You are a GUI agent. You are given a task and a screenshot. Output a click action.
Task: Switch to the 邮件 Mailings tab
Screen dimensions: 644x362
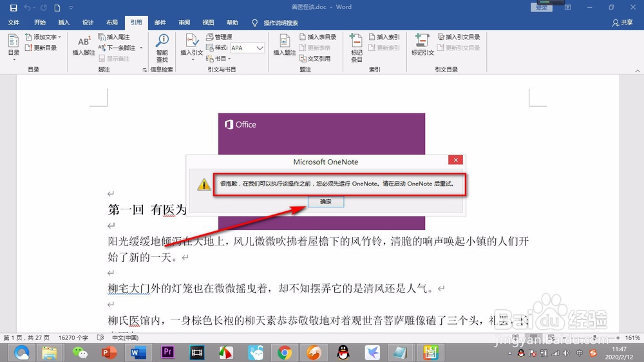point(160,23)
